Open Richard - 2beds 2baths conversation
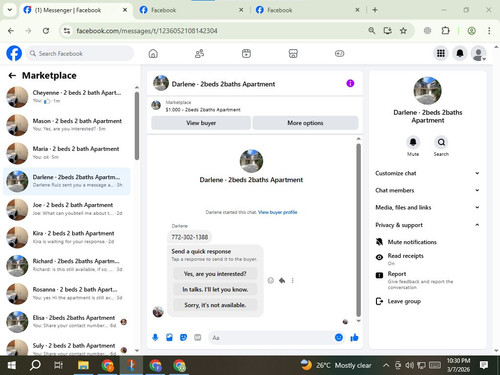Image resolution: width=500 pixels, height=375 pixels. tap(67, 265)
